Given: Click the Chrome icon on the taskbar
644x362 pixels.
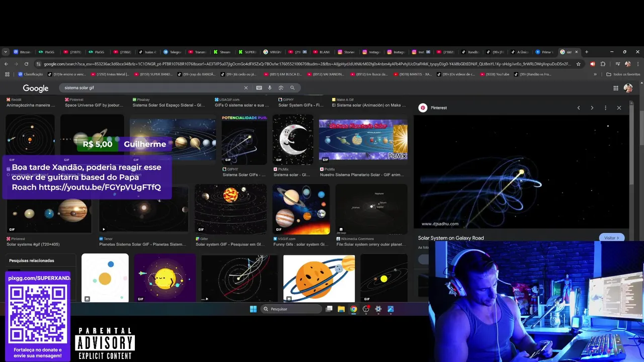Looking at the screenshot, I should [x=354, y=309].
